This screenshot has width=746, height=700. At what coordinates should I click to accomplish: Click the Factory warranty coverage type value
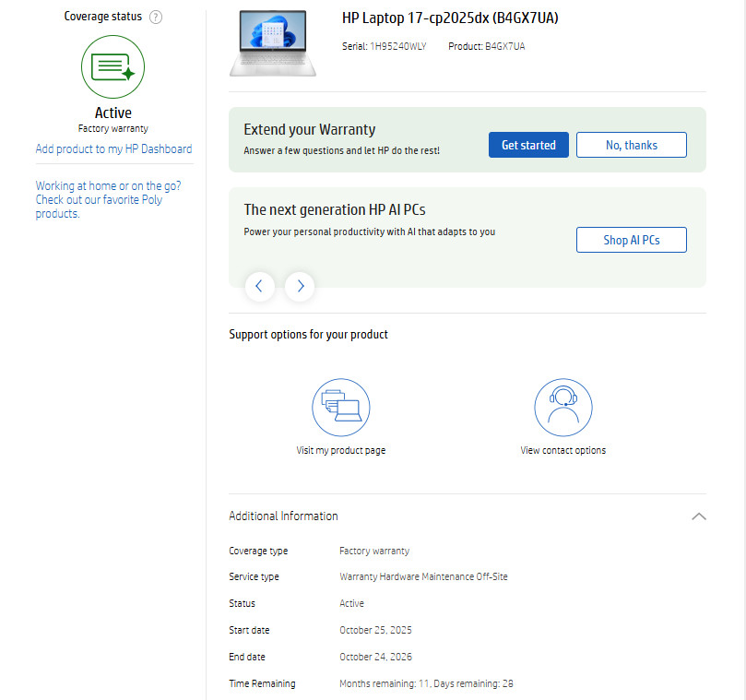374,551
